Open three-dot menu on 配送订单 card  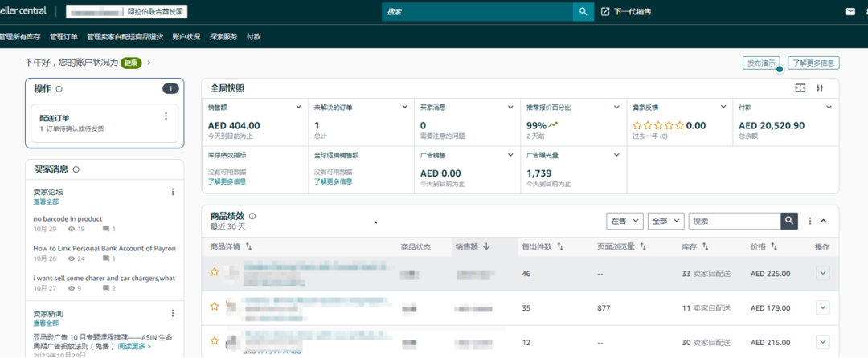tap(166, 116)
